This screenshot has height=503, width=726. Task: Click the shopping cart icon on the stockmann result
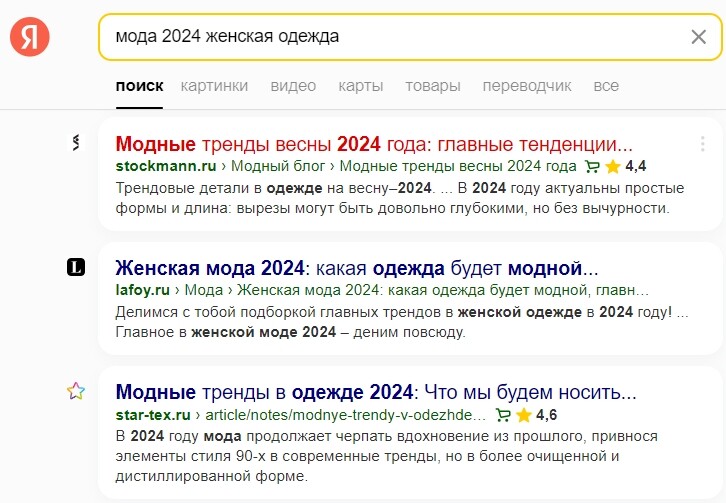coord(592,166)
